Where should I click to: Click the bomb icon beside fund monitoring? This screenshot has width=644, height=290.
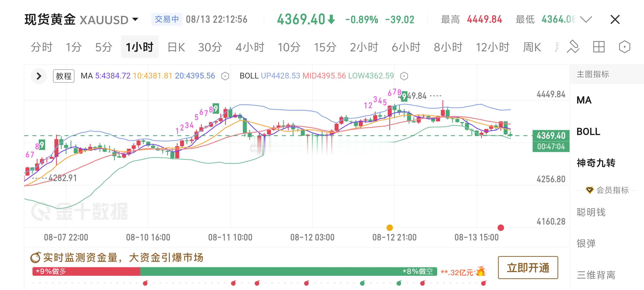[35, 257]
